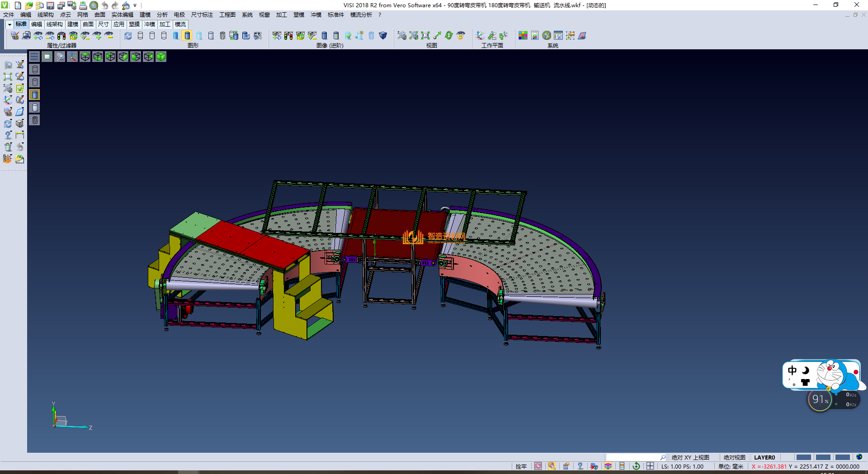The width and height of the screenshot is (868, 474).
Task: Toggle the highlighted shading mode in left column
Action: click(35, 95)
